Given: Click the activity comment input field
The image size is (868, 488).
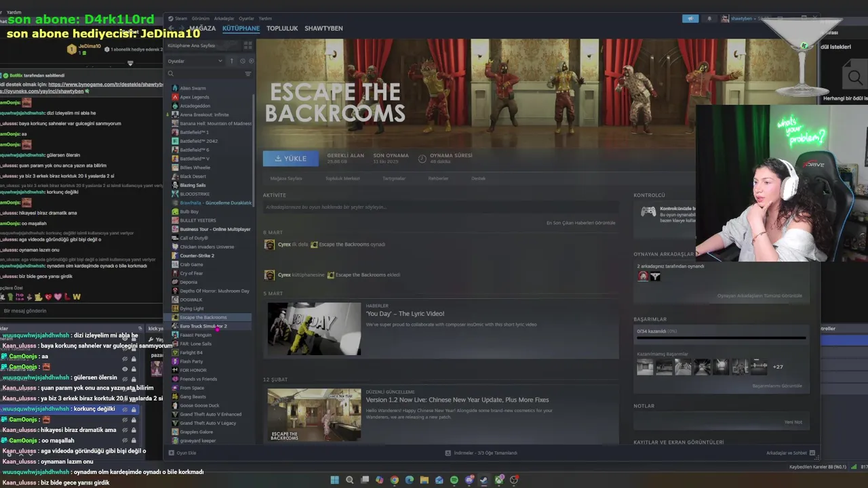Looking at the screenshot, I should [441, 207].
